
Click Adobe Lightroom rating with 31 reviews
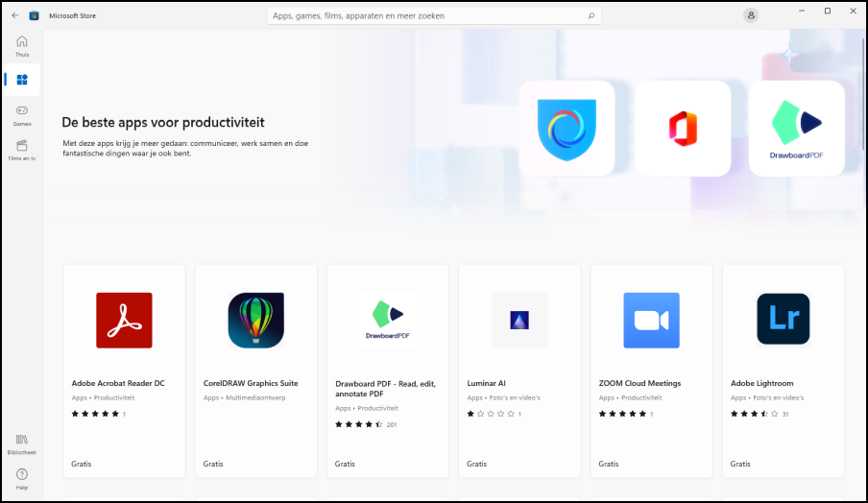point(759,414)
